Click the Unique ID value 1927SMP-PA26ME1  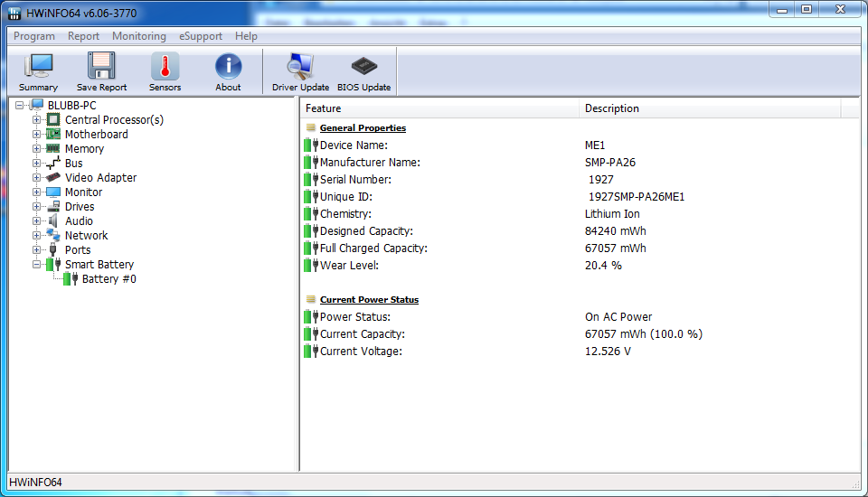click(x=636, y=196)
